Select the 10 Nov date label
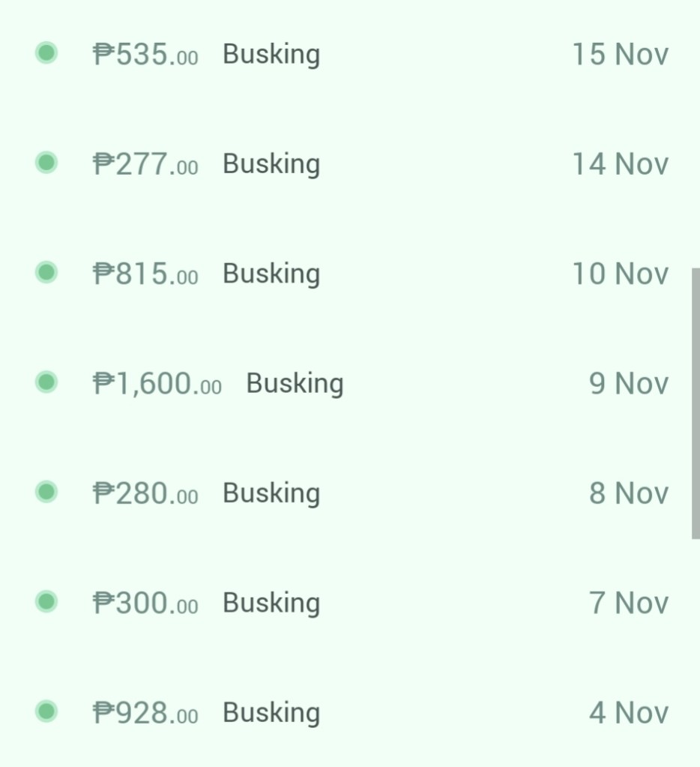700x767 pixels. (x=620, y=274)
